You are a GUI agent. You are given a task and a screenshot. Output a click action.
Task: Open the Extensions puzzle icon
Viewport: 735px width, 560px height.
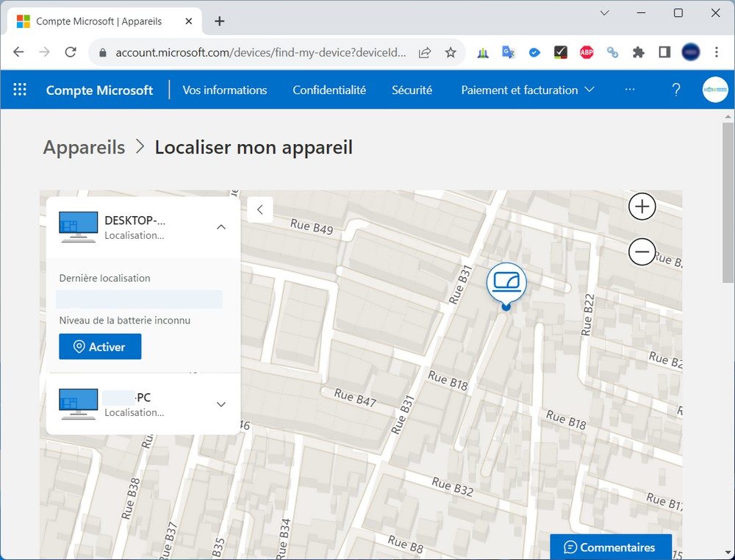(x=638, y=52)
